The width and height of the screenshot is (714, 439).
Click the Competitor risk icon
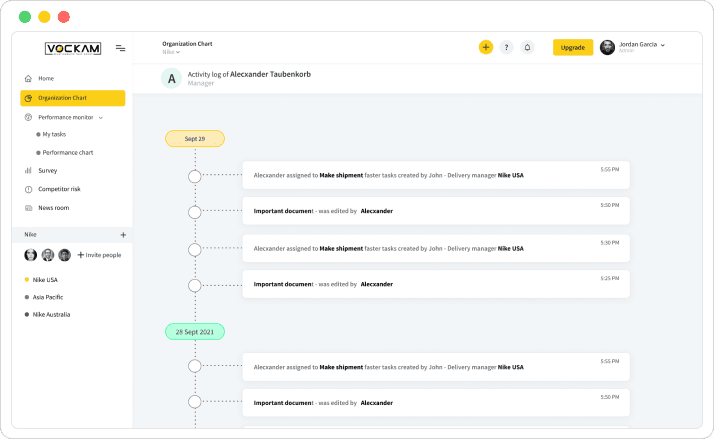click(28, 189)
